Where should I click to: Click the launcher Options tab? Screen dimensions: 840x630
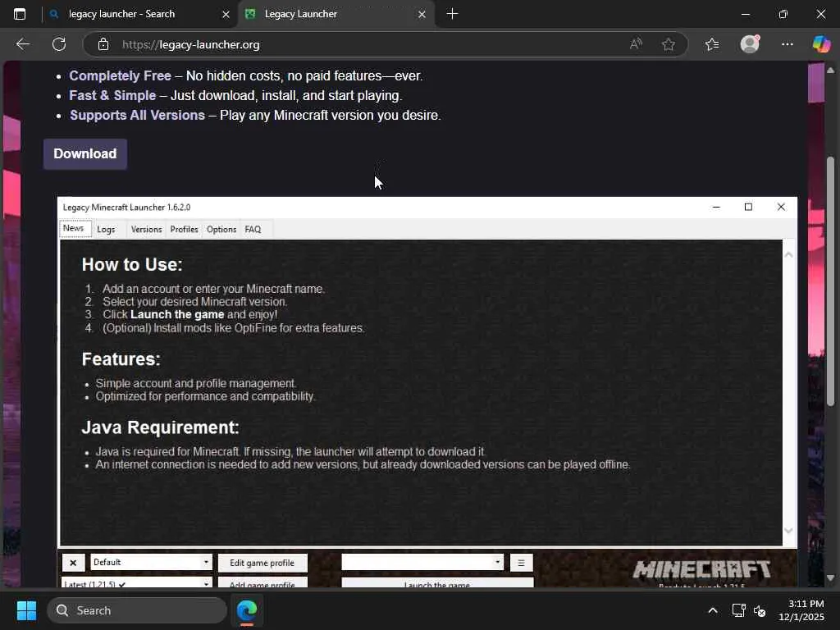tap(221, 230)
